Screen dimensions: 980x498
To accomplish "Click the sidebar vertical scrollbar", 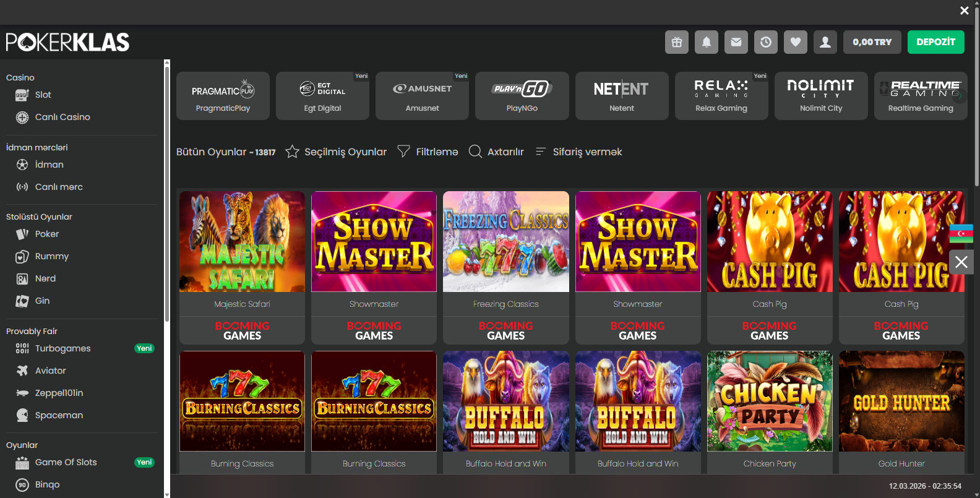I will pyautogui.click(x=166, y=192).
